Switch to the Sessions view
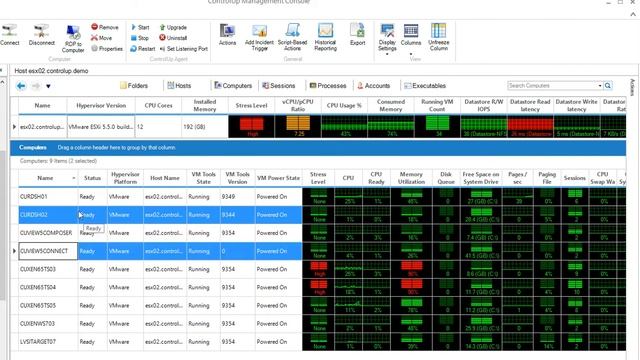Screen dimensions: 640x360 click(x=279, y=86)
